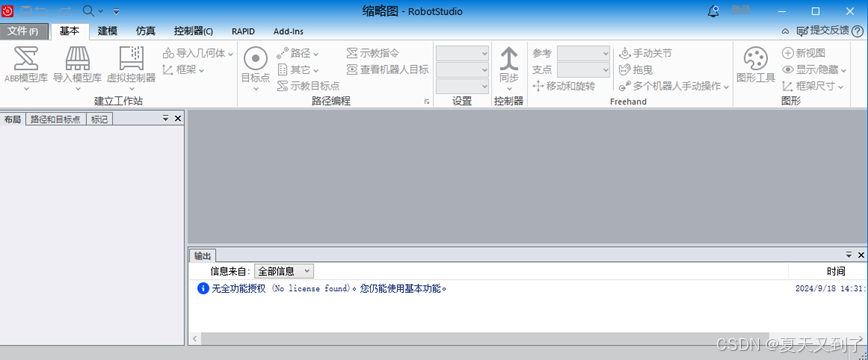
Task: Select the 标记 tags panel tab
Action: tap(99, 119)
